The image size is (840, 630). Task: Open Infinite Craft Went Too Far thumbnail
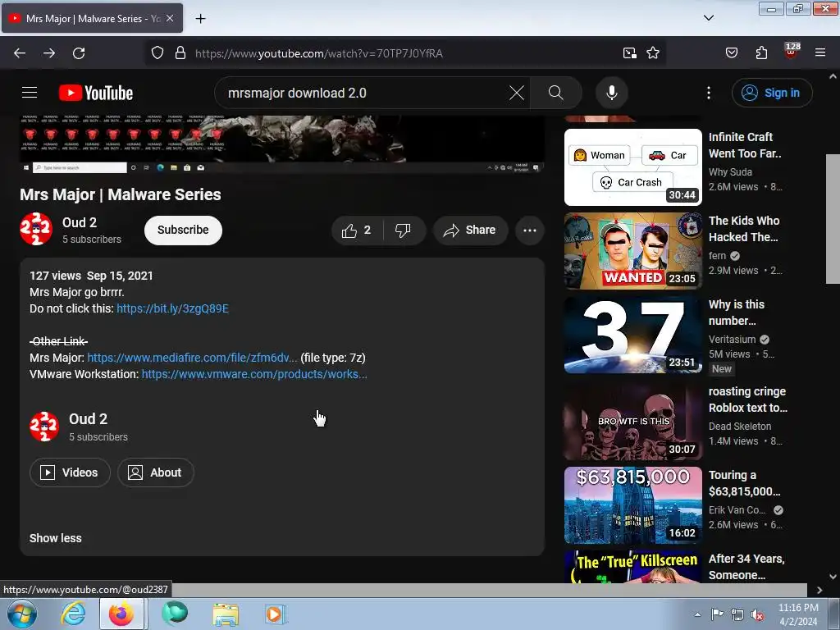[632, 167]
